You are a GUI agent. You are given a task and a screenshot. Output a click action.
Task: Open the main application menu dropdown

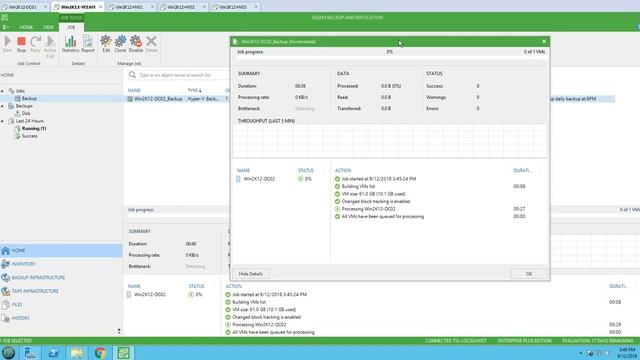point(6,27)
